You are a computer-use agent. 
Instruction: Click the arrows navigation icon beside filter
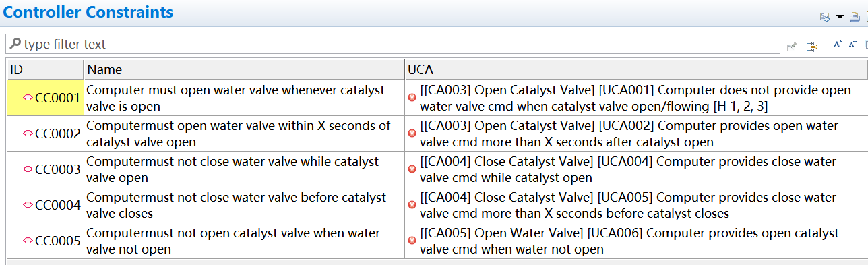point(813,46)
